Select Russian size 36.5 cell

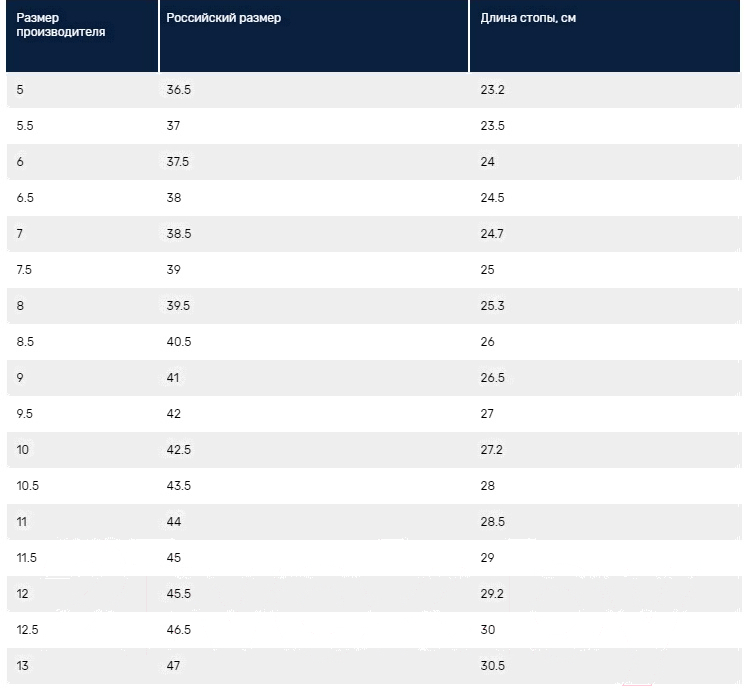coord(179,90)
